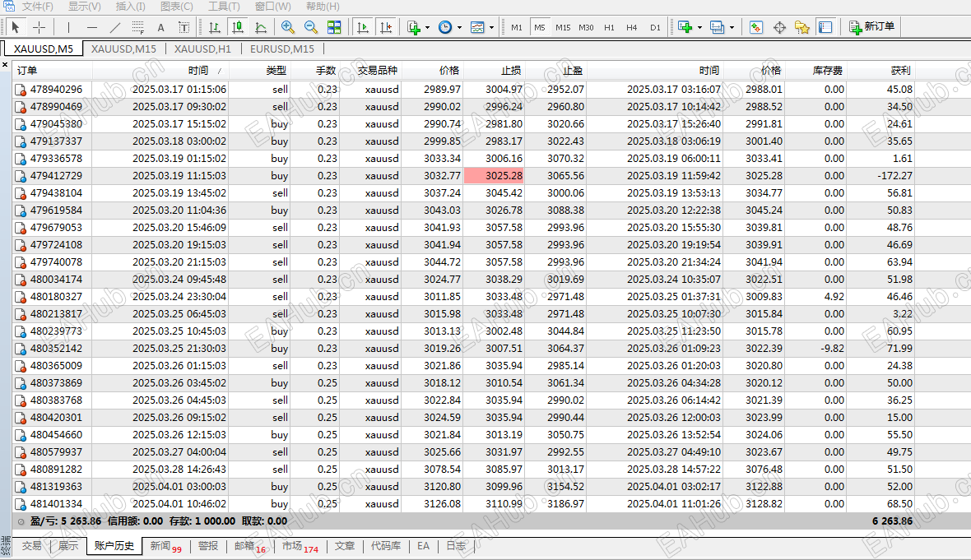Sort by the 订单 column header

(51, 71)
